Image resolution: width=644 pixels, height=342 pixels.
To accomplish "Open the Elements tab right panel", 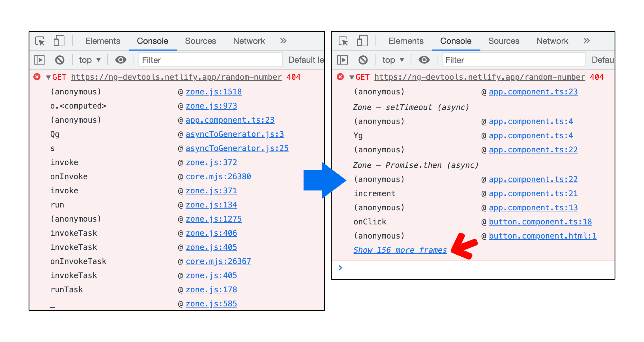I will tap(405, 40).
